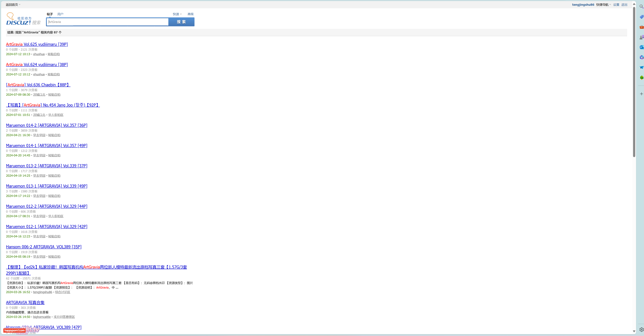Open 综合讨论区 forum link

63,292
